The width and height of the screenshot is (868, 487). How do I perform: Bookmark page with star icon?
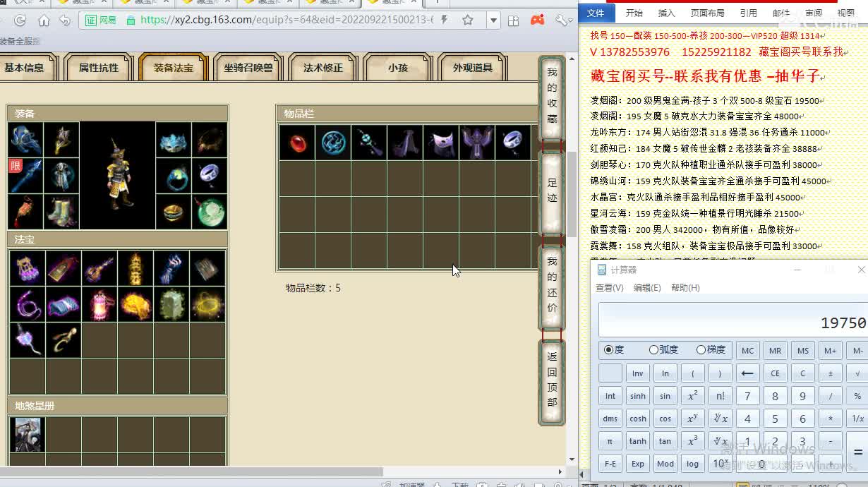(x=468, y=20)
